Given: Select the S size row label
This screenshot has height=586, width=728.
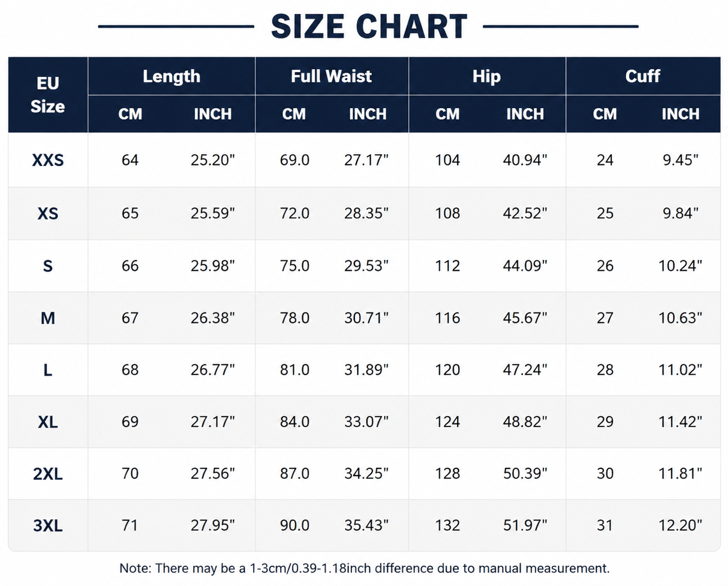Looking at the screenshot, I should [48, 266].
